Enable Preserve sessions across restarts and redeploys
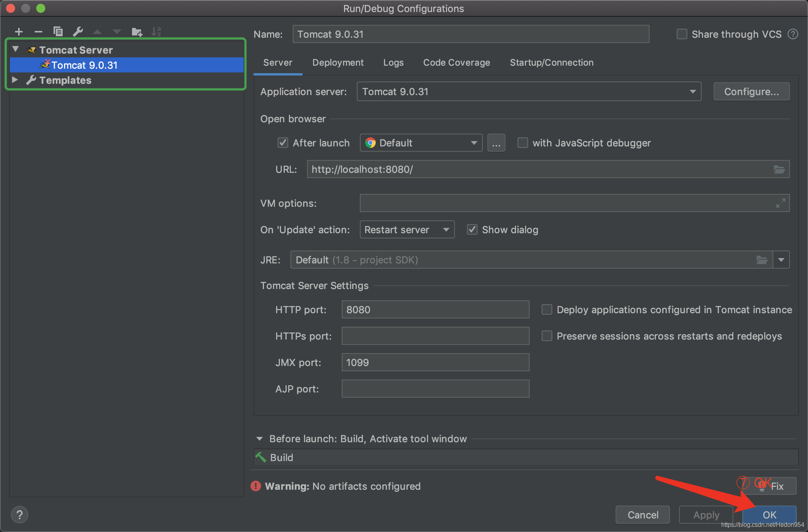The width and height of the screenshot is (808, 532). 547,336
